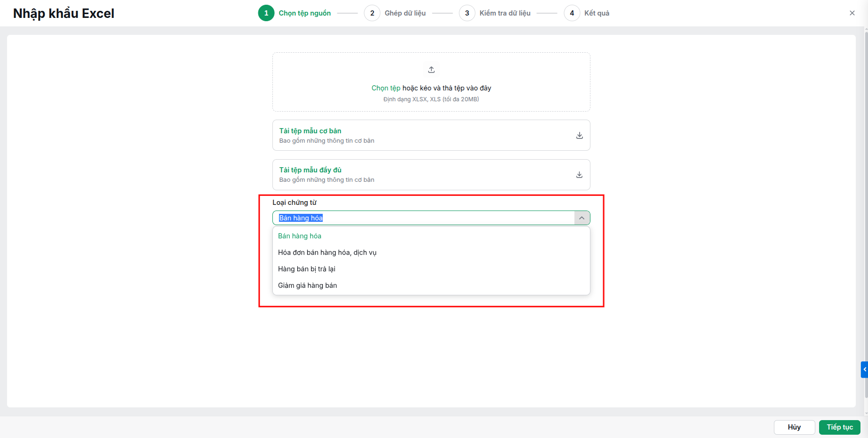
Task: Click the Loại chứng từ label
Action: coord(295,203)
